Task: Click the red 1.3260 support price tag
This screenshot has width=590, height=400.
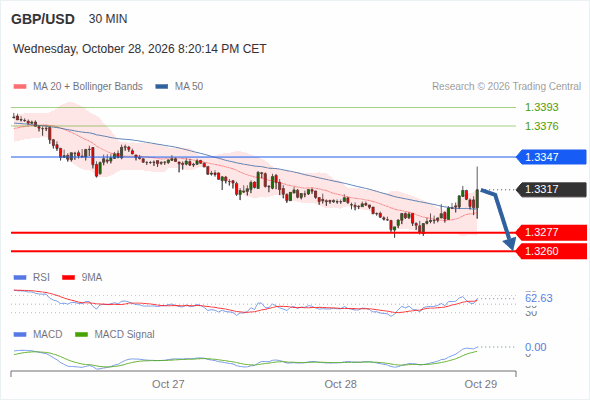Action: [551, 251]
